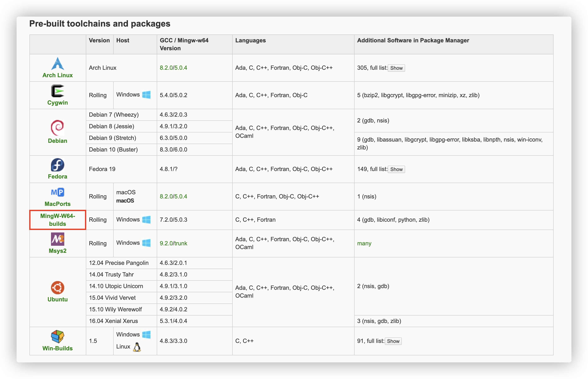Open the MingW-W64-builds link
This screenshot has height=379, width=588.
pyautogui.click(x=57, y=220)
